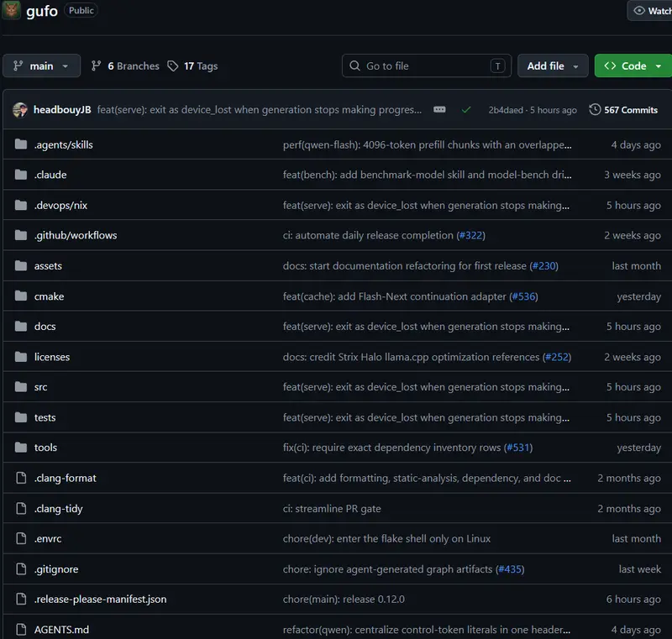Click the folder icon beside tools
The width and height of the screenshot is (672, 639).
[x=20, y=448]
